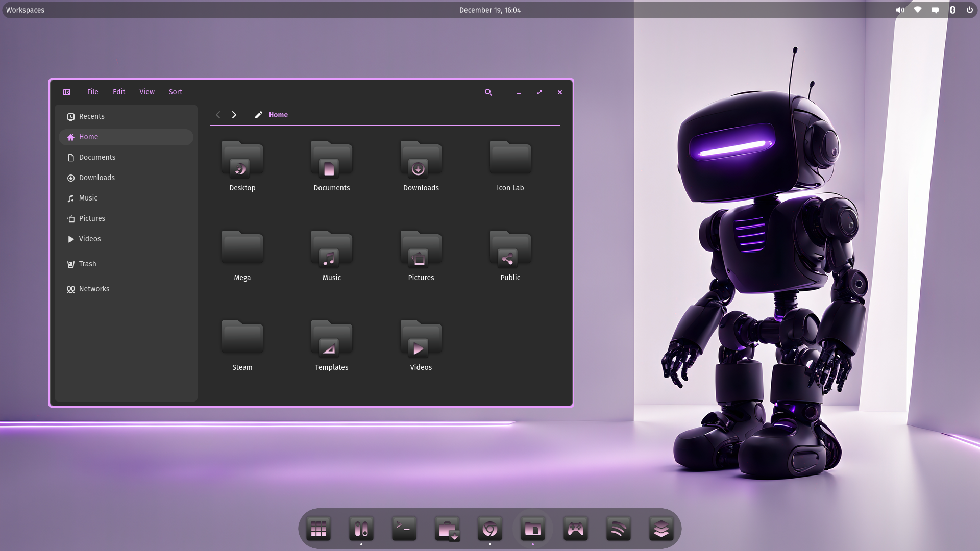Select the Music folder icon in grid
The image size is (980, 551).
(x=332, y=248)
